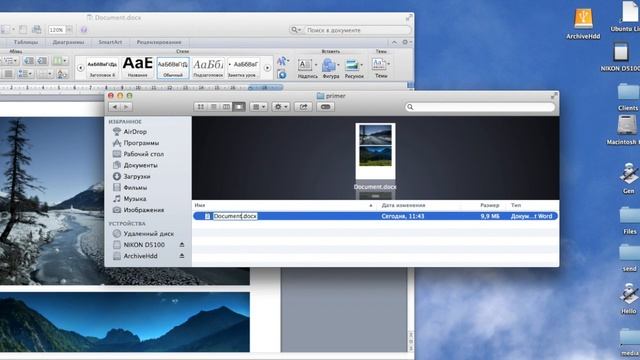Show previous styles in Word gallery

pos(80,68)
